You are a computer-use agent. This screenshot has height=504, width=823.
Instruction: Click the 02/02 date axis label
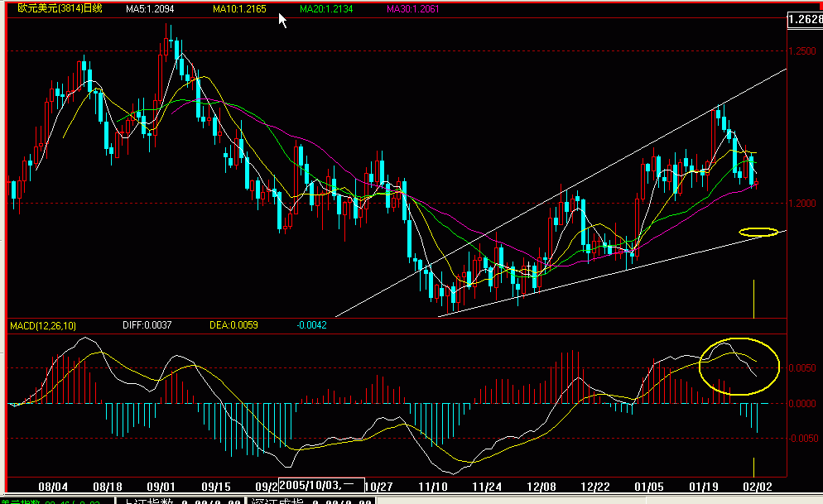[x=758, y=487]
